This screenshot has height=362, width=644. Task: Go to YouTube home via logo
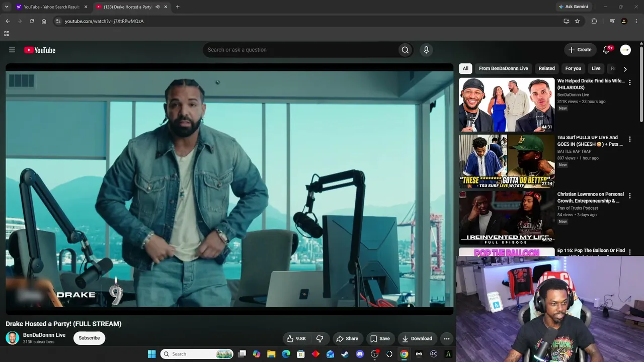40,50
